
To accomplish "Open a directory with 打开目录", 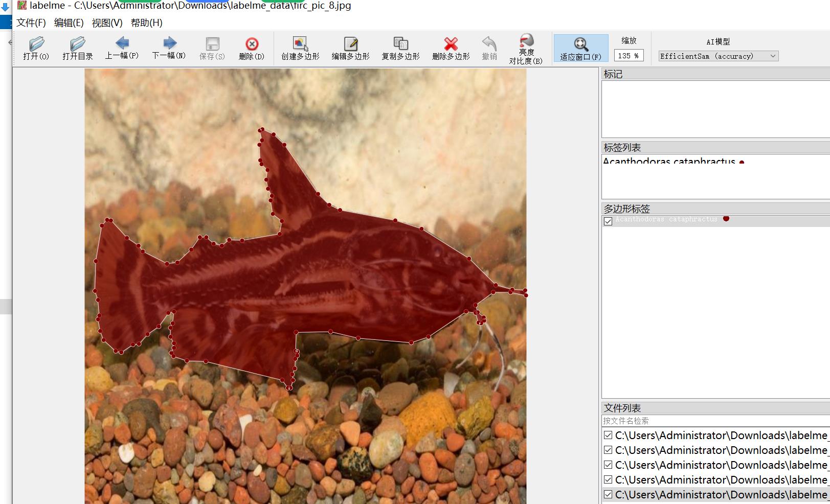I will tap(78, 49).
